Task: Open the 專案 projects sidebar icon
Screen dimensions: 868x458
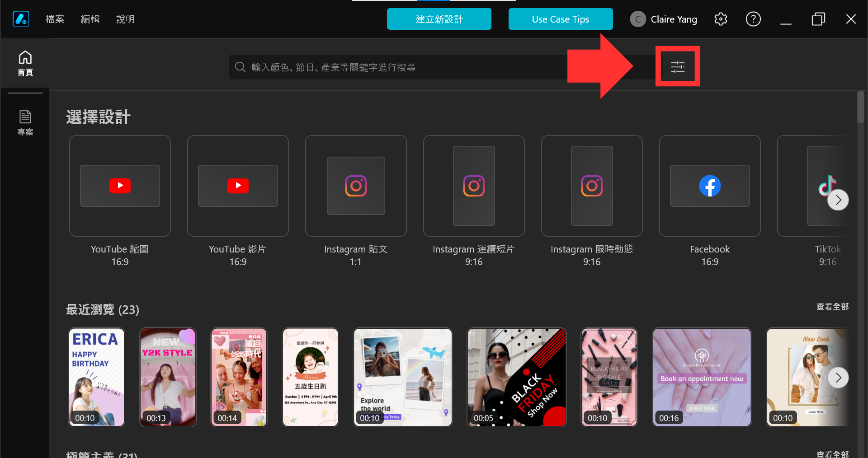Action: [25, 122]
